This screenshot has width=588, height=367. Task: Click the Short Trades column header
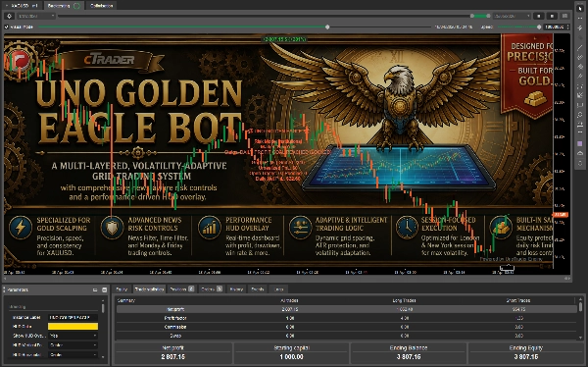tap(518, 300)
